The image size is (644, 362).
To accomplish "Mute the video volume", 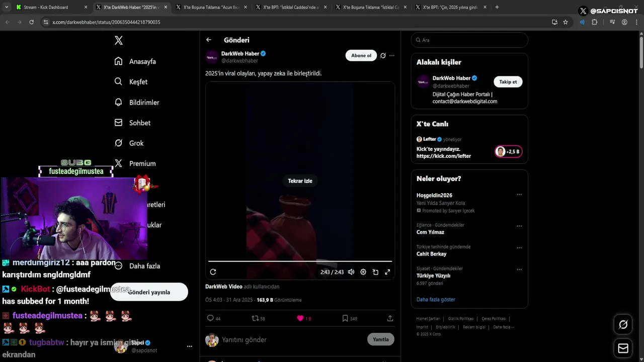I will (351, 272).
